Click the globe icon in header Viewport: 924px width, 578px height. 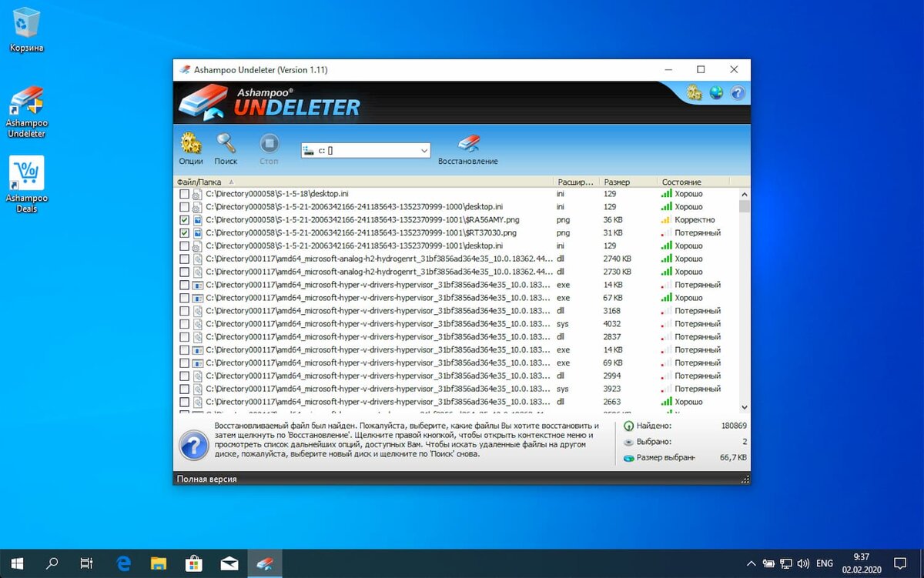(x=716, y=93)
